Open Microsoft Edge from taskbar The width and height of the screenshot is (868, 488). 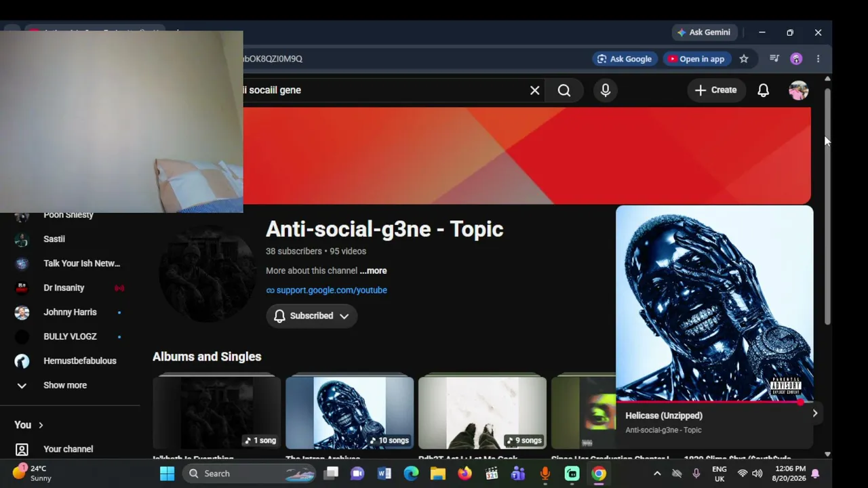coord(411,474)
